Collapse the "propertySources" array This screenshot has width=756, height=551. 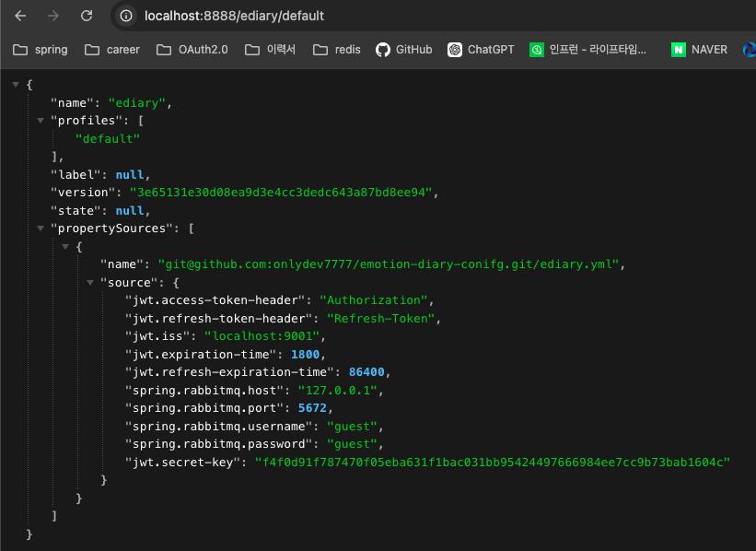pos(41,229)
